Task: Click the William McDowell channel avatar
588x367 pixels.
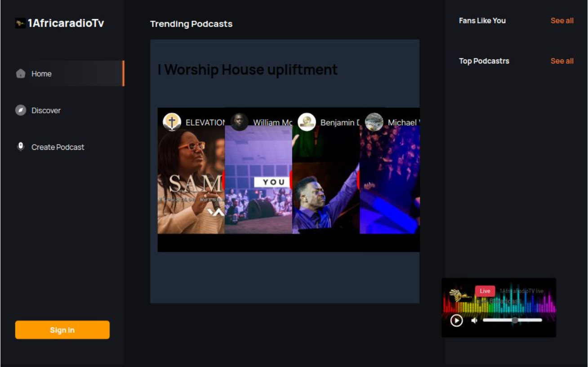Action: [239, 122]
